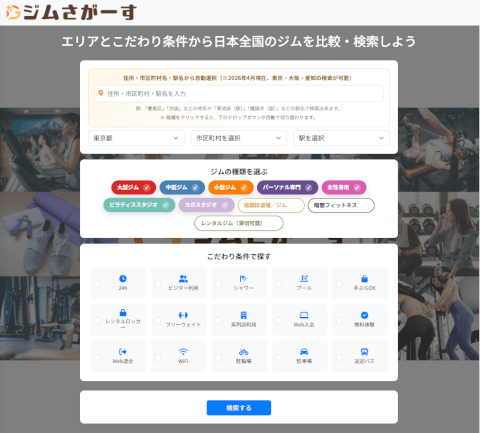Click the shower icon
The width and height of the screenshot is (480, 433).
(x=243, y=278)
